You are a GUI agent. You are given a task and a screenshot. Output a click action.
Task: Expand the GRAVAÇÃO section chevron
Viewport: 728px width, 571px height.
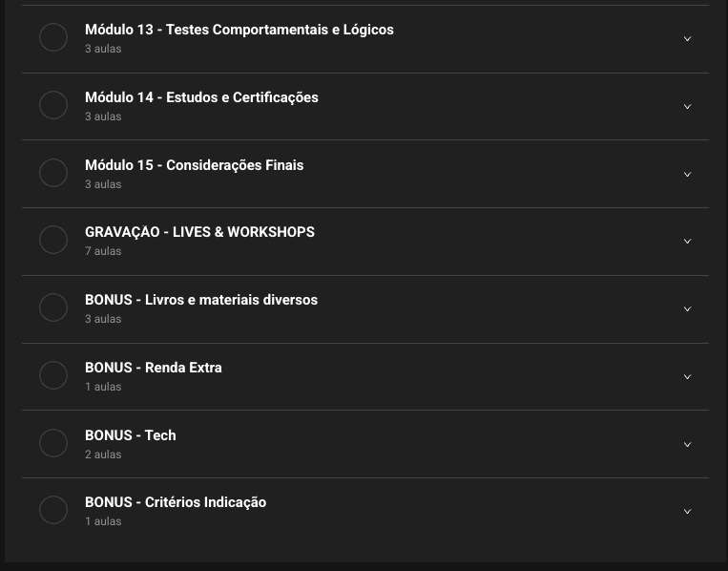point(687,242)
